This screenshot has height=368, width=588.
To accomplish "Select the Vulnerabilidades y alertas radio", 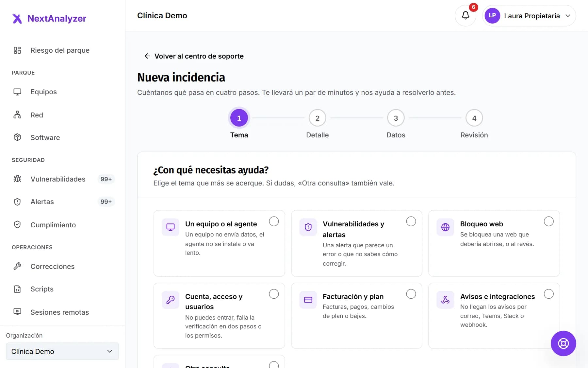I will (x=411, y=221).
